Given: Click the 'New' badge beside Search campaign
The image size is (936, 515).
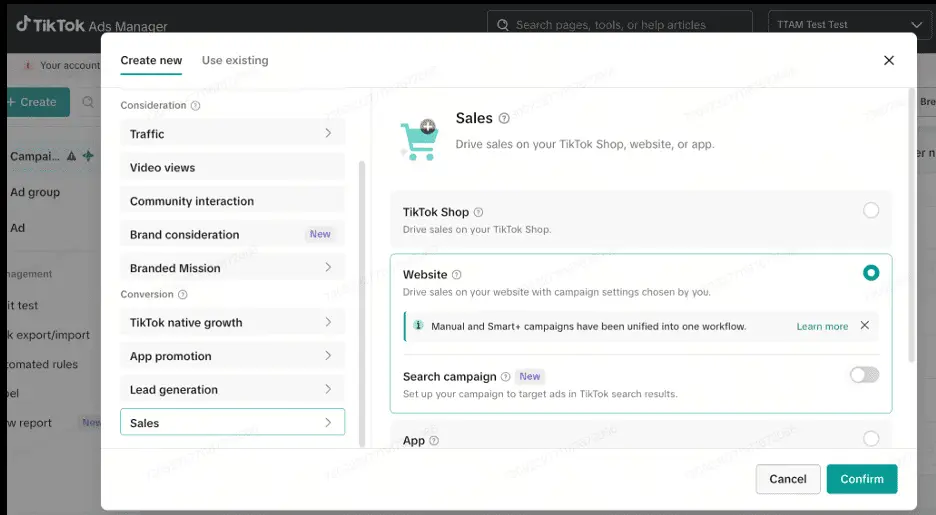Looking at the screenshot, I should 529,376.
